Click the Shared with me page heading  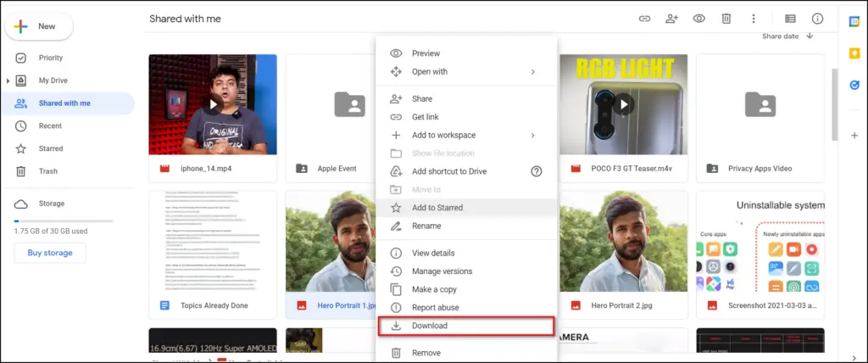[185, 19]
